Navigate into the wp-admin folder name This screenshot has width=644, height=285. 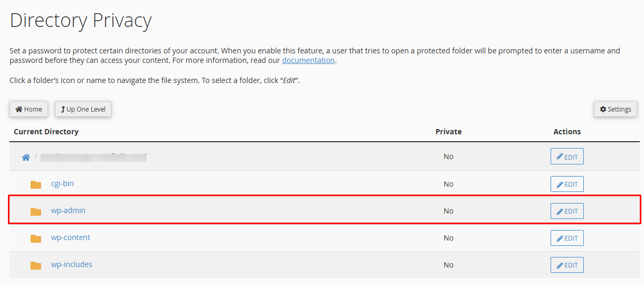coord(68,210)
